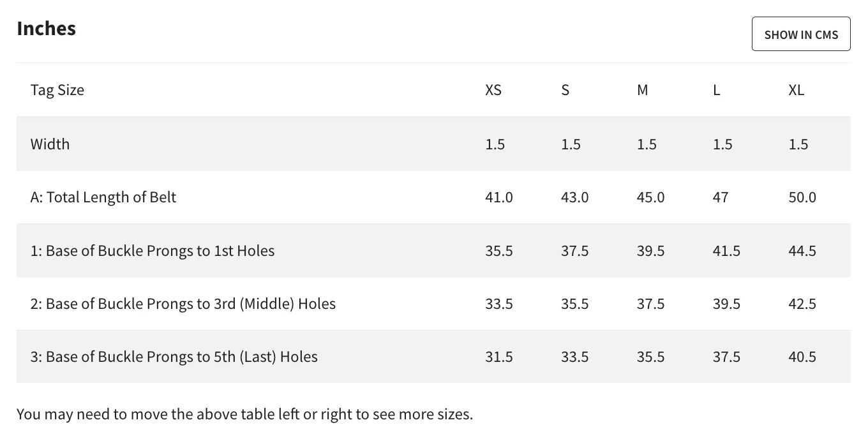Click the XL total length value 50.0
The image size is (868, 434).
click(802, 197)
